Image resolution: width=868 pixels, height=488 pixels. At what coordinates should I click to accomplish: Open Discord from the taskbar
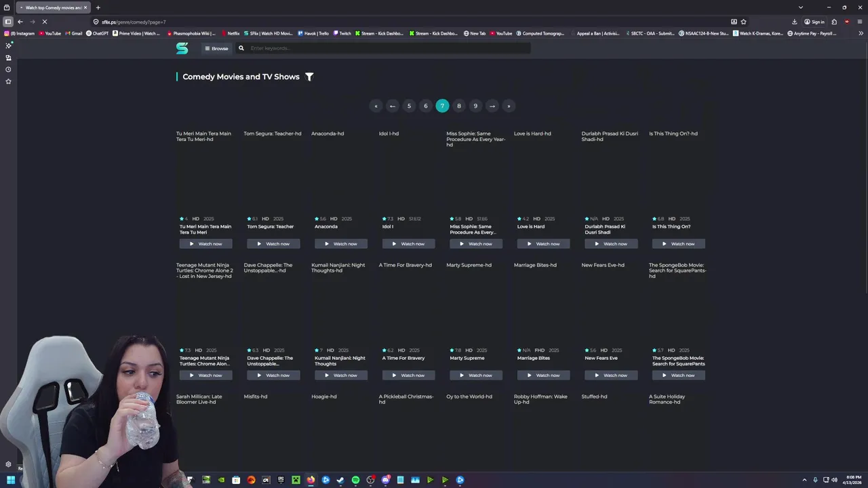[385, 480]
